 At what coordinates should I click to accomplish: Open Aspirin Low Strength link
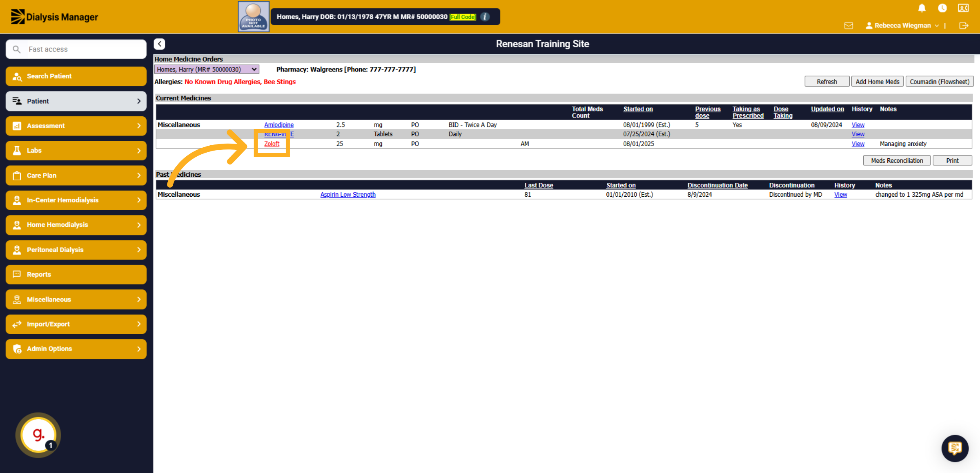point(348,195)
